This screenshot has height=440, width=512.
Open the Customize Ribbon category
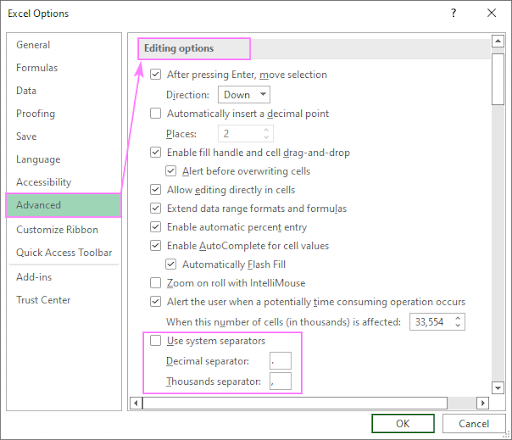click(x=57, y=230)
